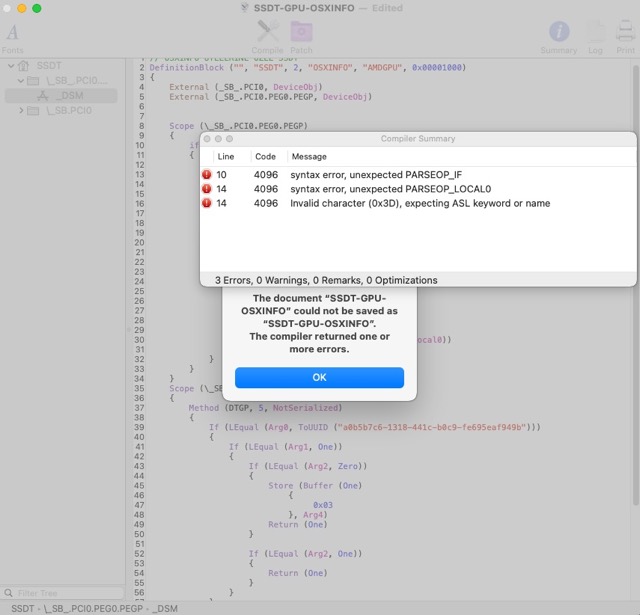Sort the list by Code column
The image size is (640, 615).
(x=265, y=157)
